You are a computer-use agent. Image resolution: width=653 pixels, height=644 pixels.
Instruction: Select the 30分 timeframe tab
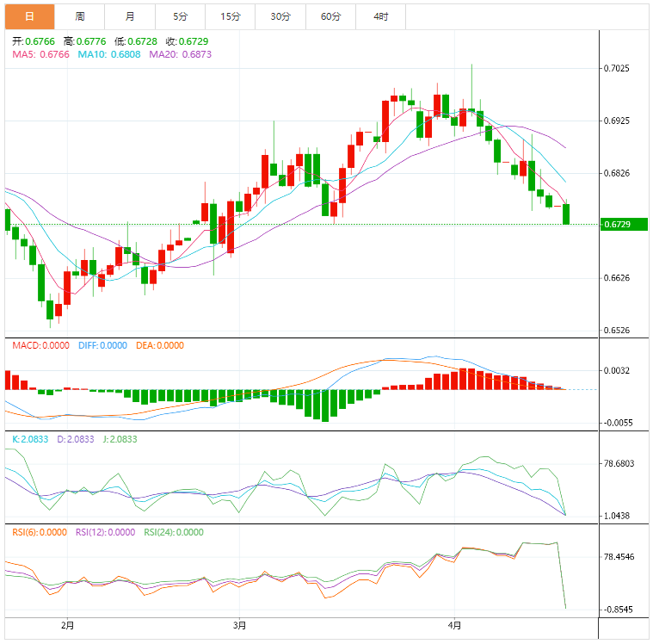280,16
